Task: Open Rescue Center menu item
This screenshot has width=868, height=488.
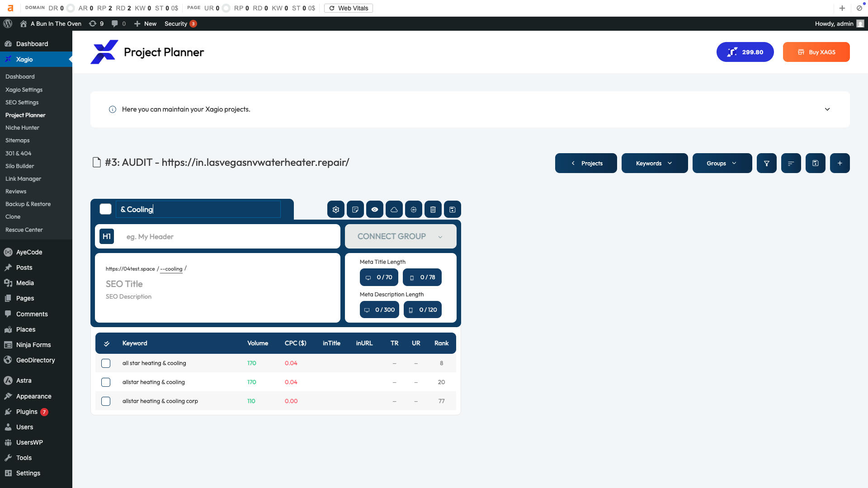Action: (x=24, y=230)
